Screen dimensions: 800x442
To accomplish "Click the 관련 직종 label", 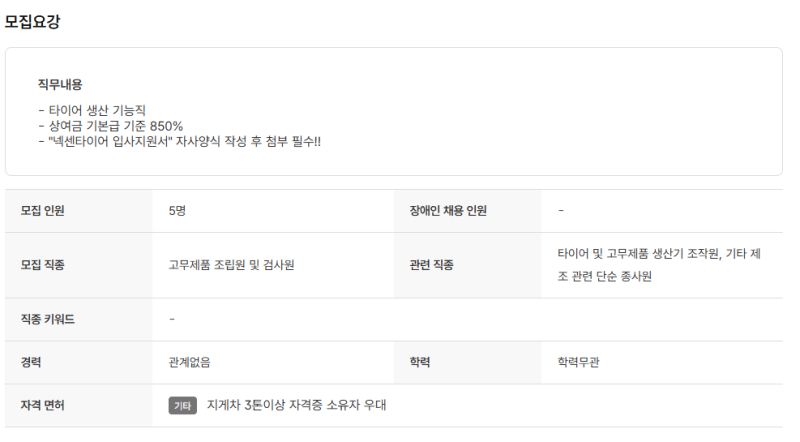I will [x=431, y=265].
